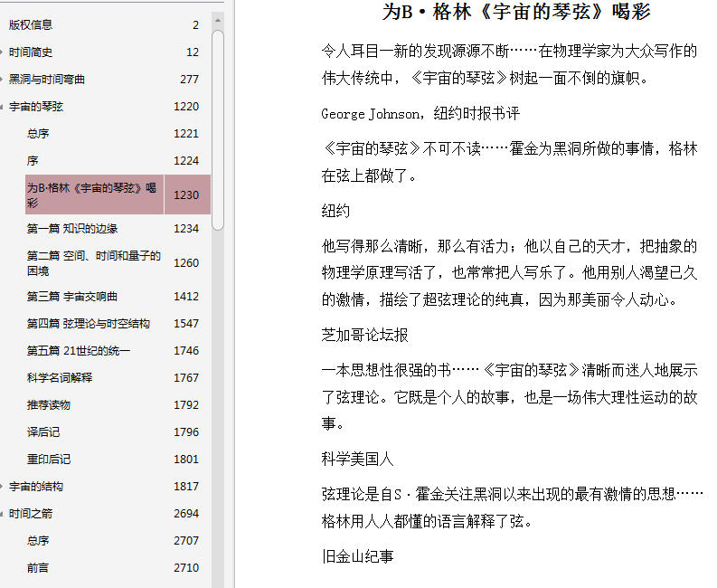
Task: Open the 时间简史 bookmark
Action: click(x=30, y=52)
